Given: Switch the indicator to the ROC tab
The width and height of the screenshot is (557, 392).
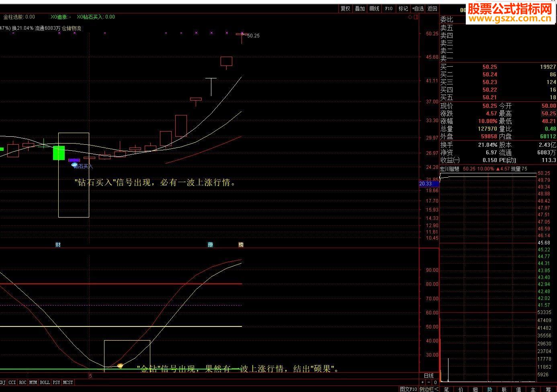Looking at the screenshot, I should tap(23, 382).
